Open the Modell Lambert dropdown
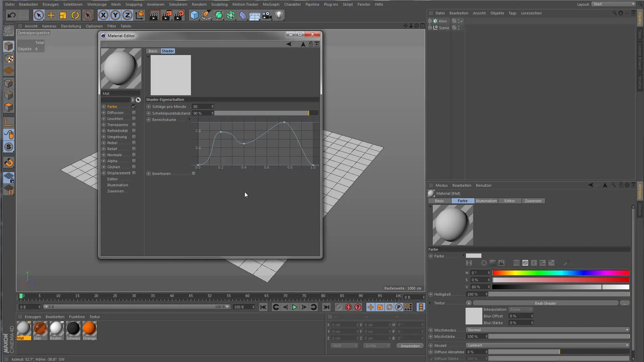Screen dimensions: 644x362 click(548, 345)
